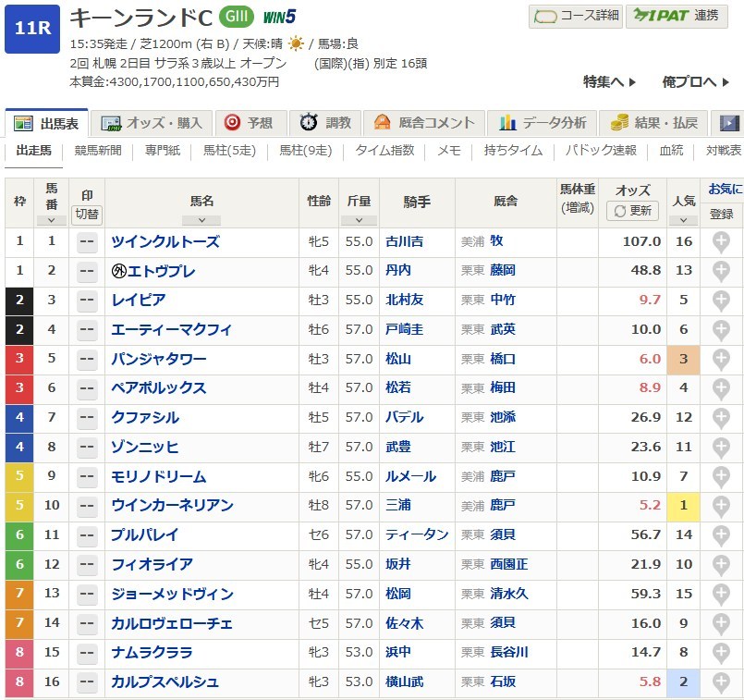The width and height of the screenshot is (744, 700).
Task: Add プルパレイ to favorites with plus icon
Action: [x=721, y=535]
